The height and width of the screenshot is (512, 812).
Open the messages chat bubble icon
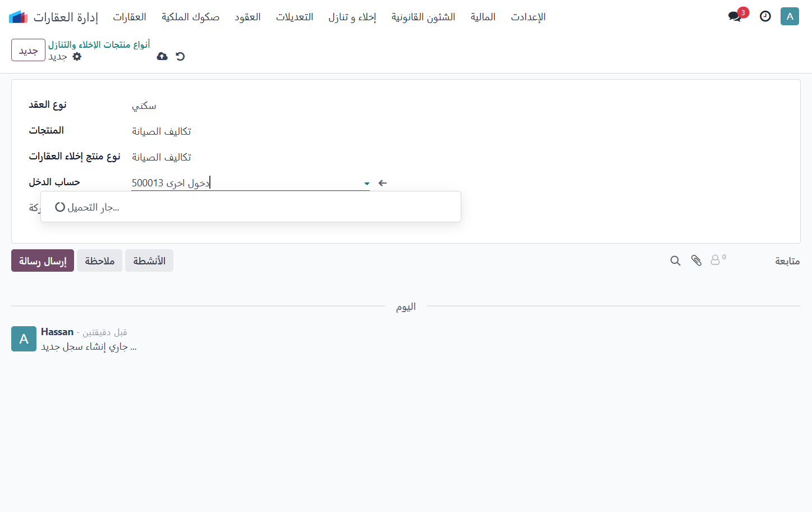735,16
